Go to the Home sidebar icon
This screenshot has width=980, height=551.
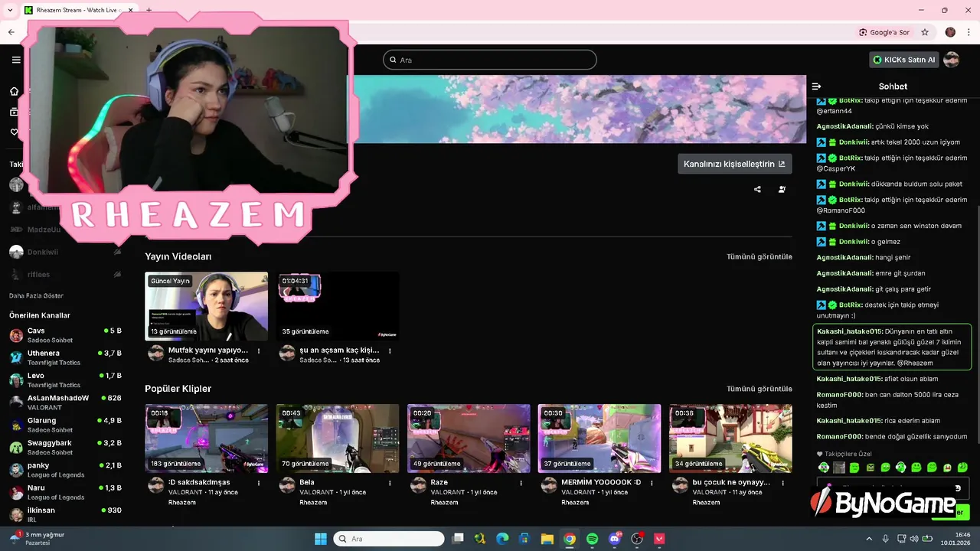tap(14, 91)
